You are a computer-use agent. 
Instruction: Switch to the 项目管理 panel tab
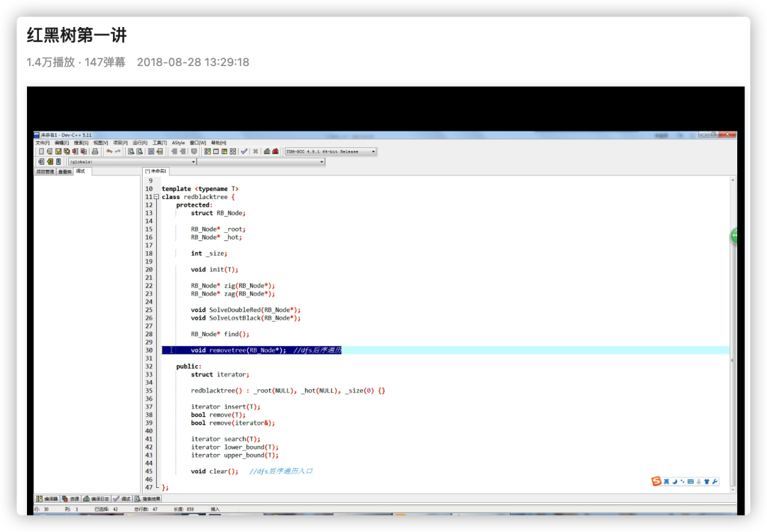click(45, 172)
